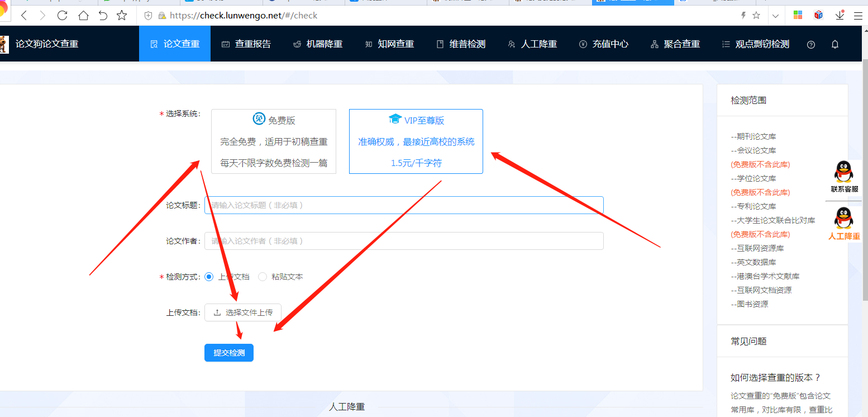This screenshot has height=417, width=868.
Task: Click --期刊论文库 list entry
Action: click(x=753, y=136)
